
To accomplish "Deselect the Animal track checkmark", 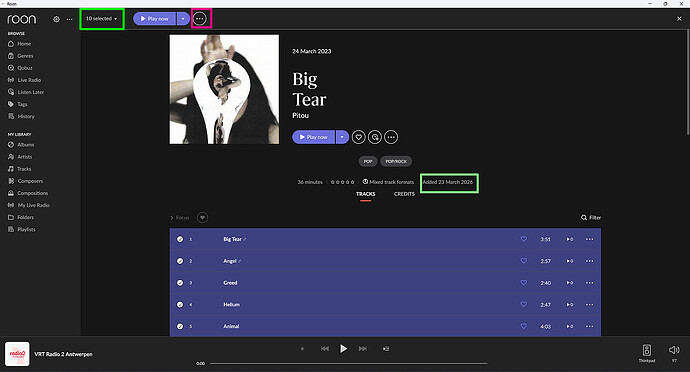I will coord(180,326).
